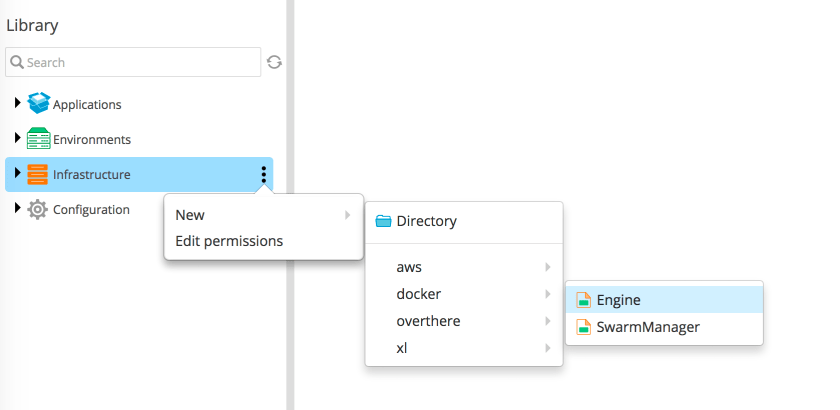Click the SwarmManager file icon

coord(582,327)
